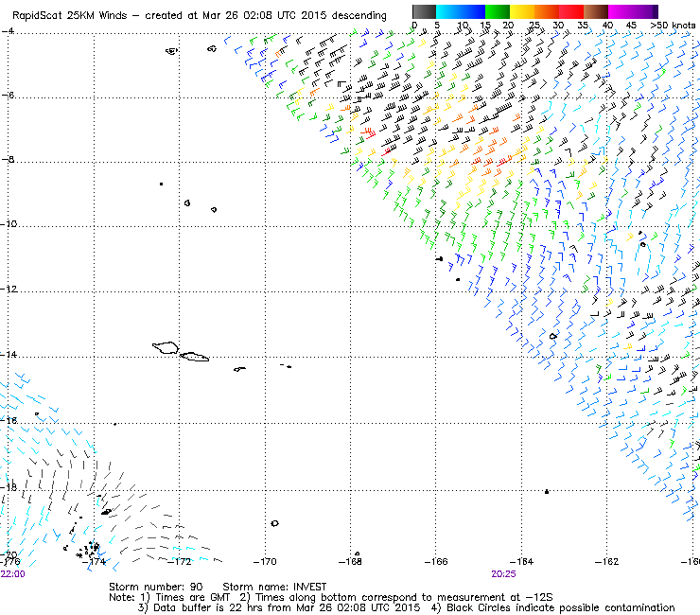Click the green 15–20 knots legend segment
The height and width of the screenshot is (615, 700).
[498, 11]
